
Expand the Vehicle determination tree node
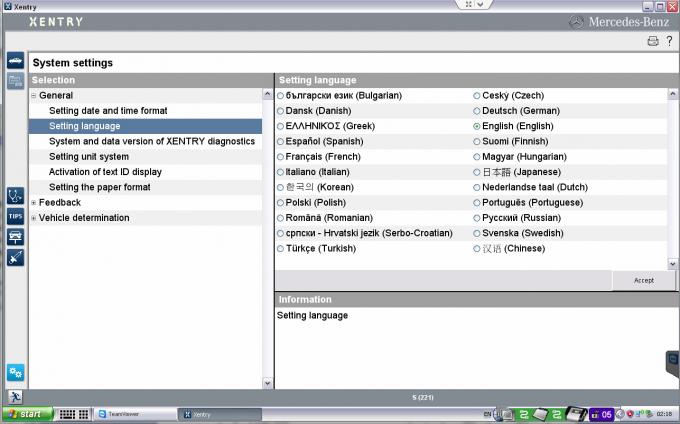coord(34,218)
